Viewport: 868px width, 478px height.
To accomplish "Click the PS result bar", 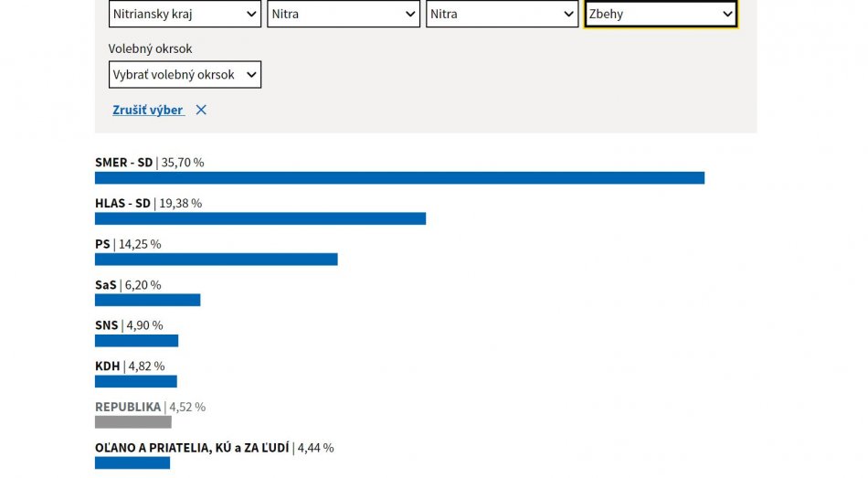I will click(x=216, y=260).
